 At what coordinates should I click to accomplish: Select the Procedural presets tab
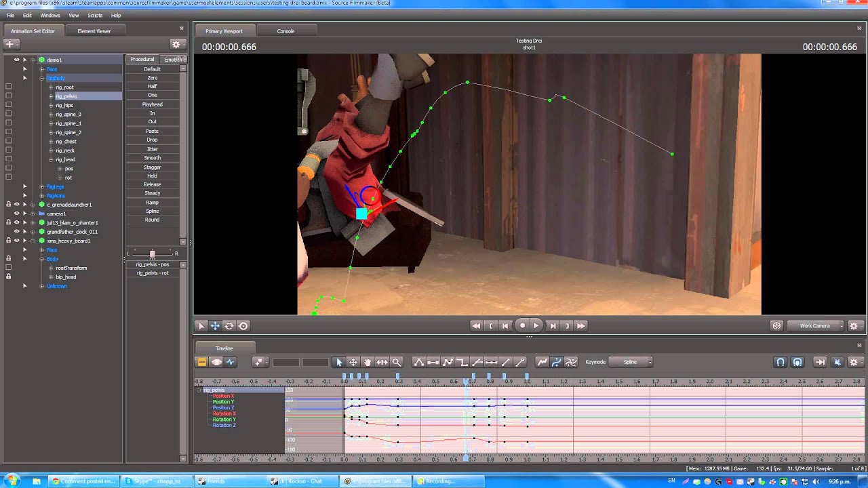click(x=142, y=60)
